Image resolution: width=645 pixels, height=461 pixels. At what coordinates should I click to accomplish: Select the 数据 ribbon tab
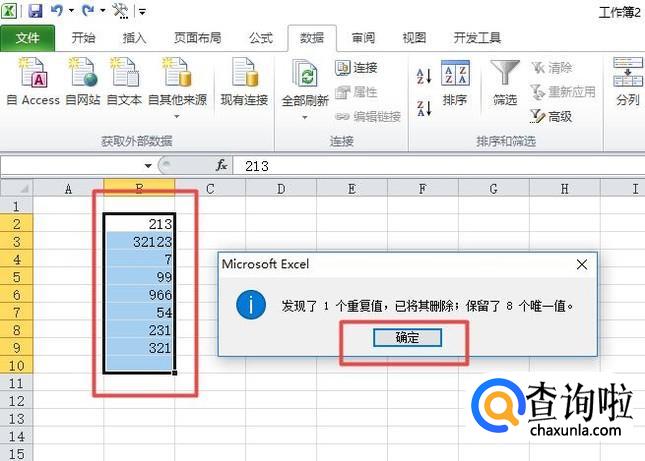coord(312,38)
